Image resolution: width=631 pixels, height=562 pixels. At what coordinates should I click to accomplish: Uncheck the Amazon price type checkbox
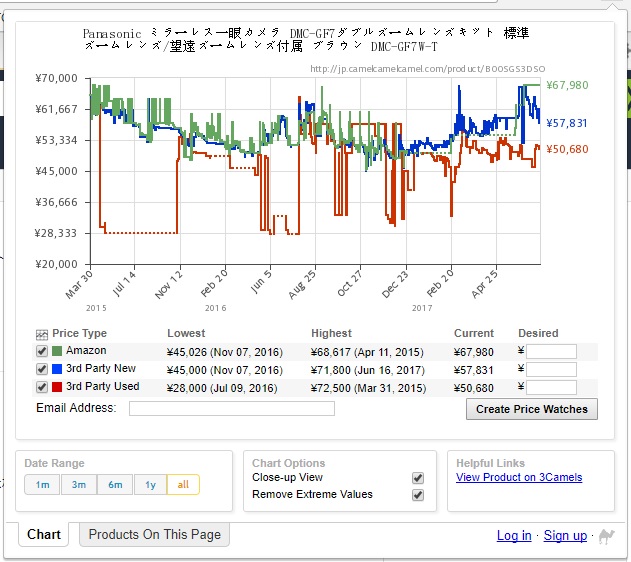coord(42,351)
